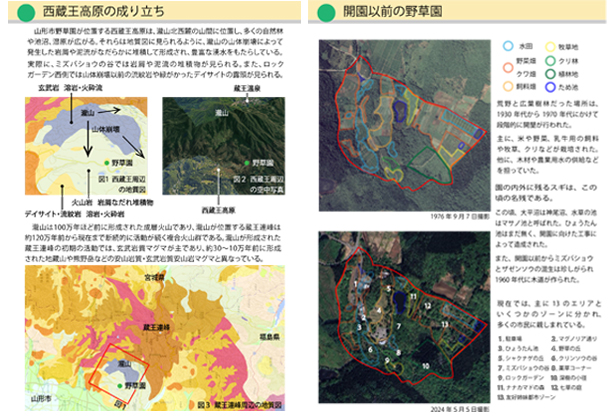
Task: Click the 西蔵王高原 label below the aerial photo
Action: tap(219, 210)
